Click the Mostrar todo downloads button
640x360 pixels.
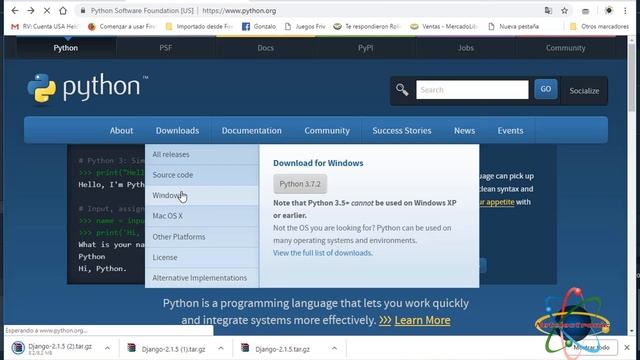pos(591,348)
